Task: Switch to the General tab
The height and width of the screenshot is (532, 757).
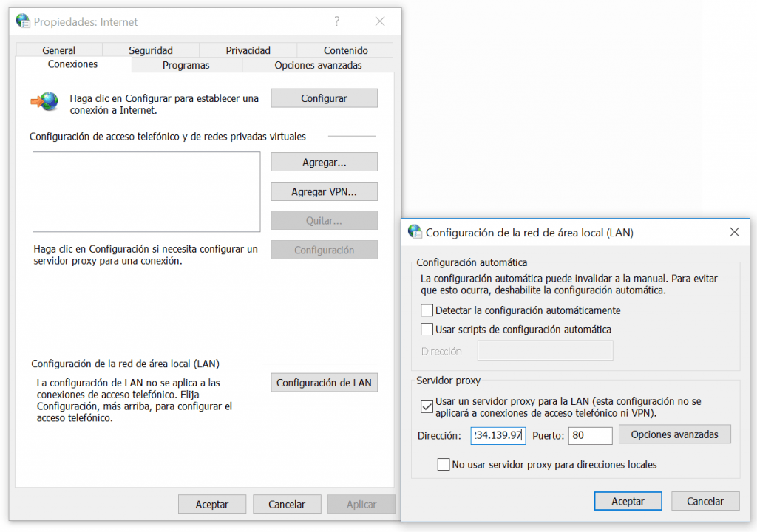Action: pos(59,50)
